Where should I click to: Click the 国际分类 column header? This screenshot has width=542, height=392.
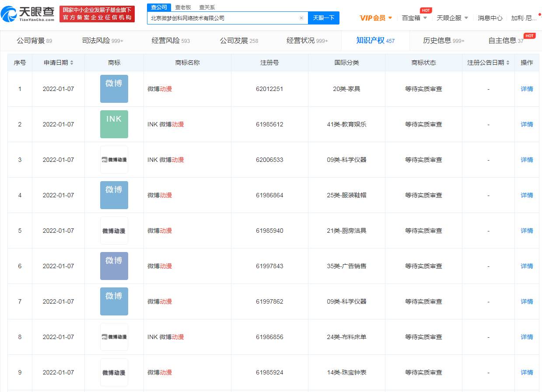click(346, 63)
